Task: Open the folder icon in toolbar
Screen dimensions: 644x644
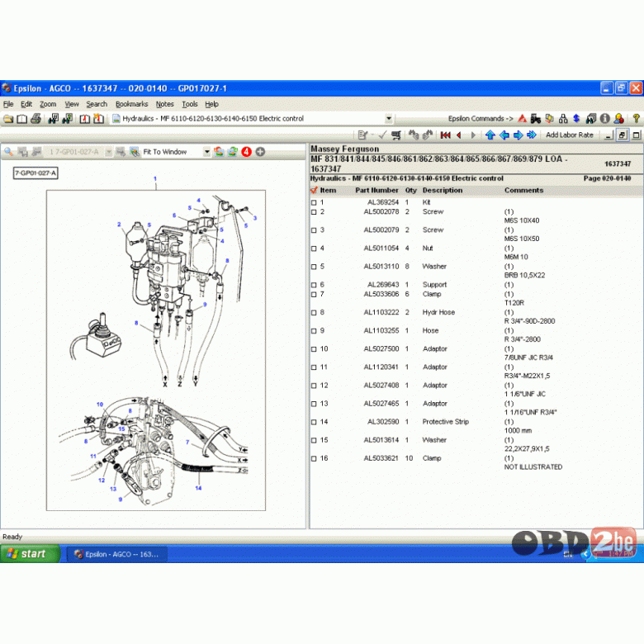Action: click(x=8, y=119)
